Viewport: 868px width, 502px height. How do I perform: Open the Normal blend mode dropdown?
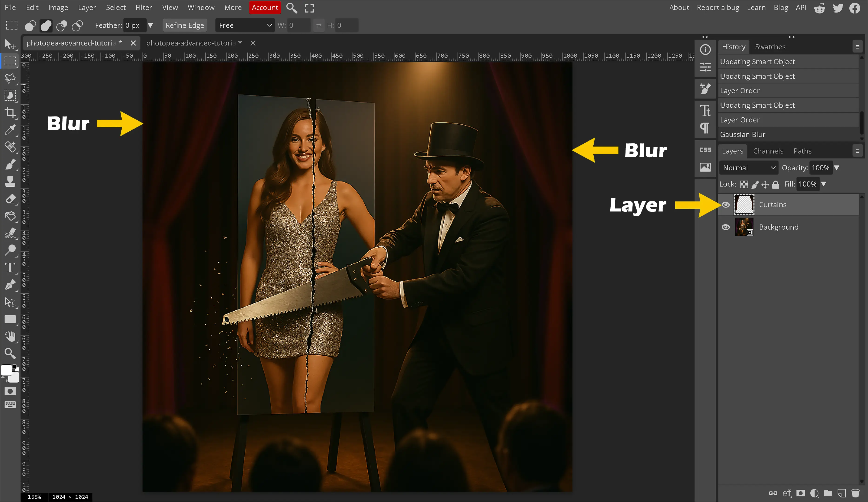pyautogui.click(x=749, y=168)
